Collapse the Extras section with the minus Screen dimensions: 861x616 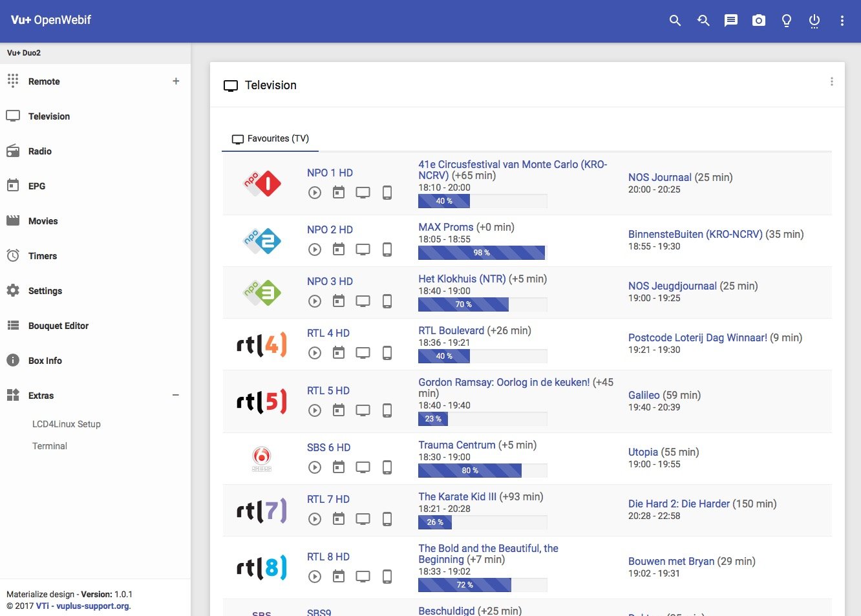pyautogui.click(x=176, y=395)
